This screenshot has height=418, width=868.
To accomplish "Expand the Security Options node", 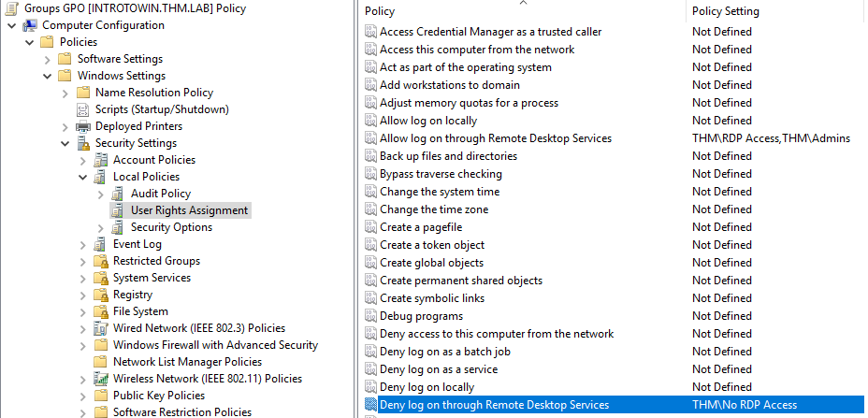I will click(100, 227).
